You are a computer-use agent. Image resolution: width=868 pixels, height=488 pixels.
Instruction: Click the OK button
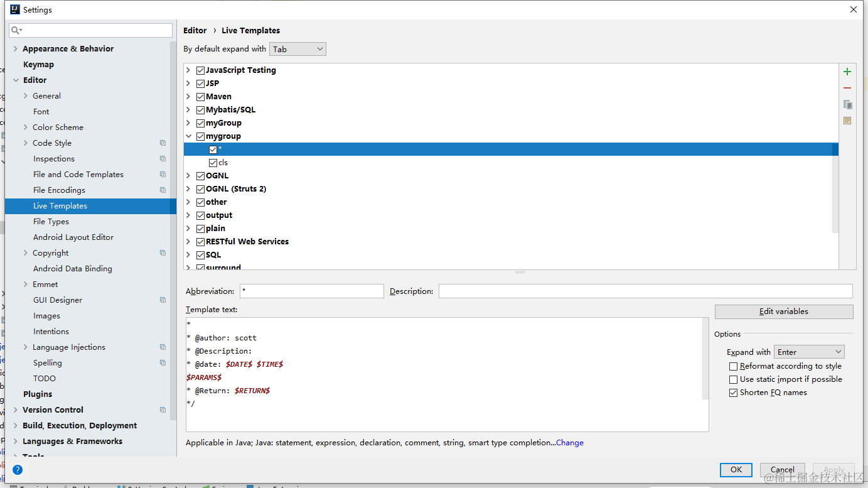[736, 470]
